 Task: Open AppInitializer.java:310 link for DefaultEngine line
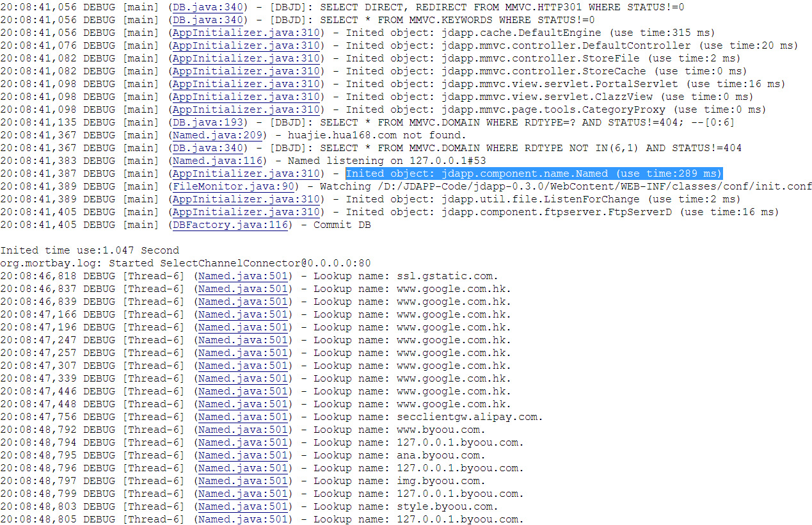point(246,33)
